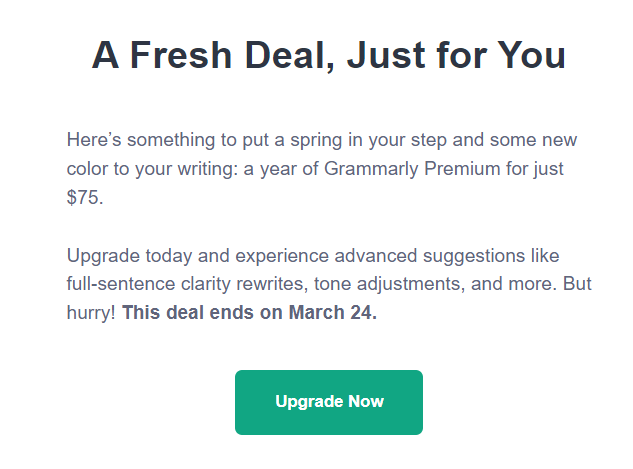633x469 pixels.
Task: Click "March 24" in the bold text
Action: pos(331,312)
